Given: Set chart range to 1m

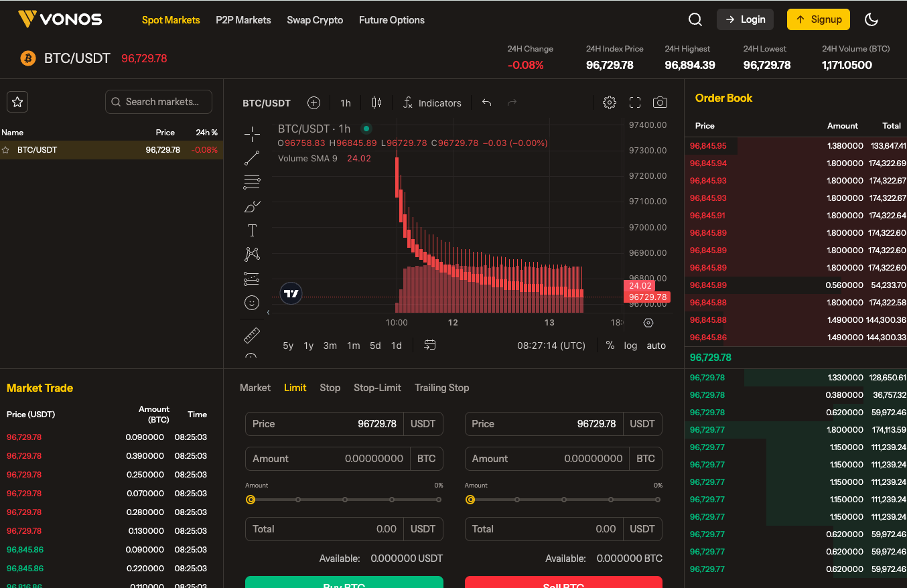Looking at the screenshot, I should click(x=354, y=346).
